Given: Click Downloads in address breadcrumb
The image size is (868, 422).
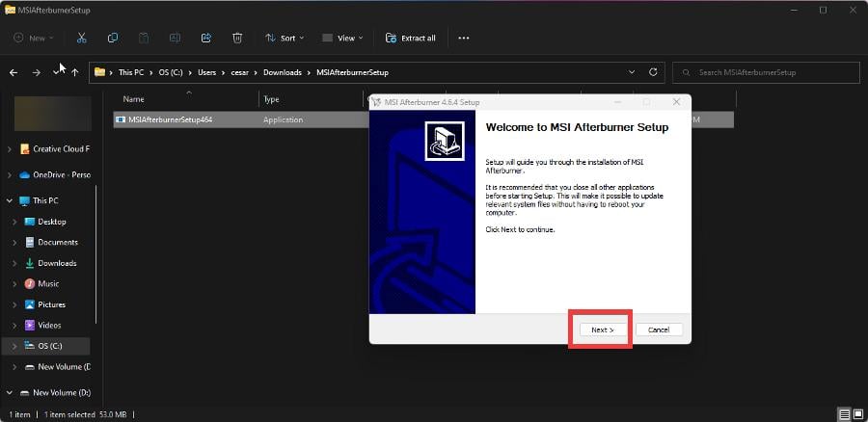Looking at the screenshot, I should click(283, 72).
